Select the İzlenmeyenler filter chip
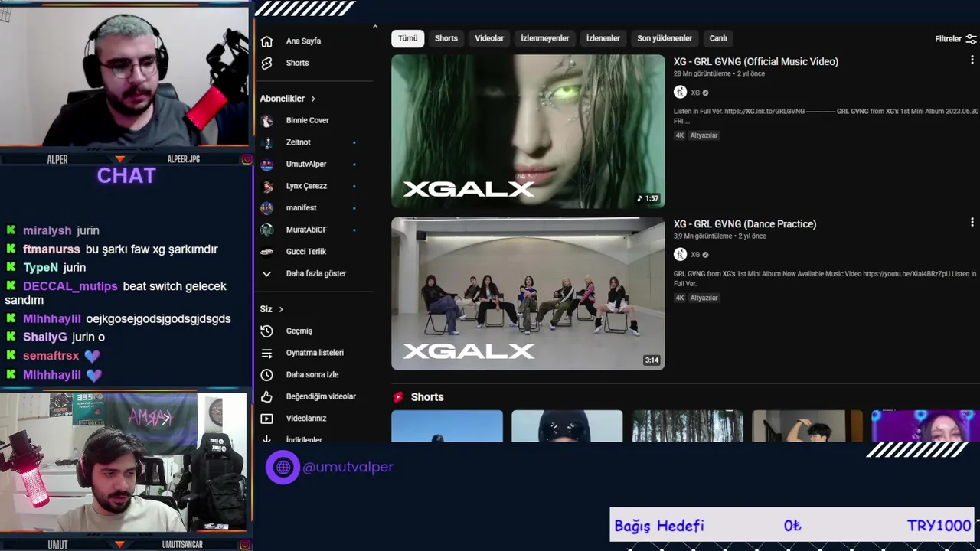 point(545,38)
